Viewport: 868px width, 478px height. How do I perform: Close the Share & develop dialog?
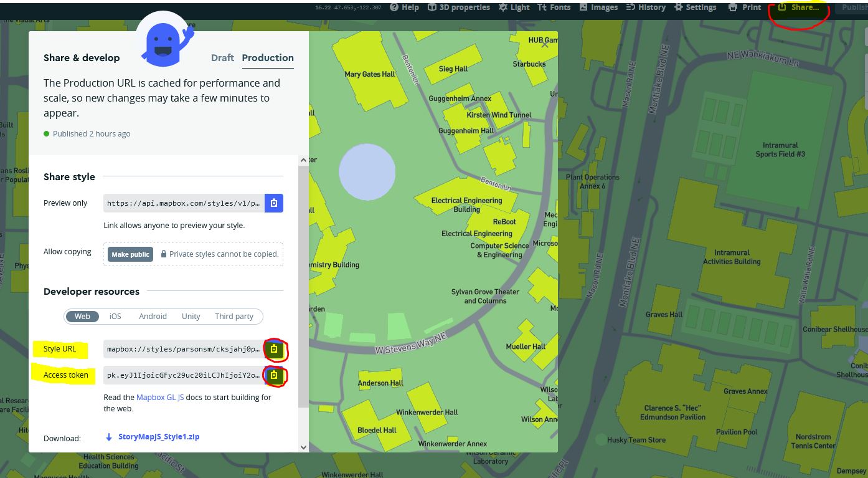click(545, 44)
